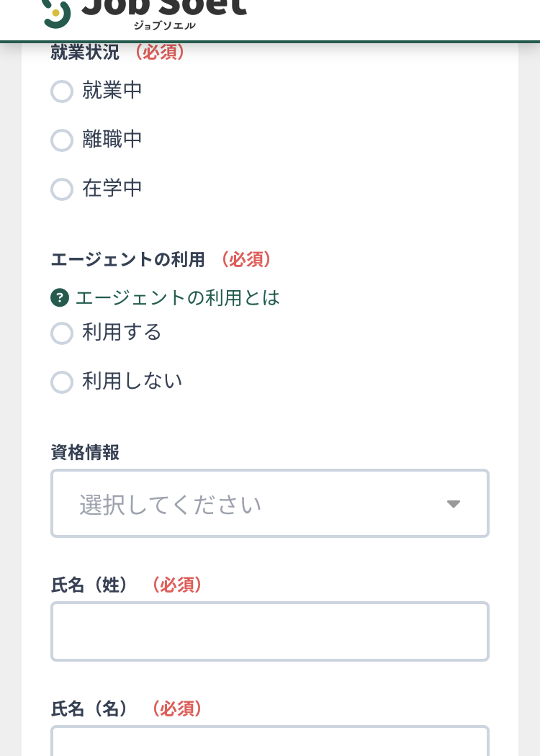
Task: Click the 在学中 label text
Action: tap(112, 189)
